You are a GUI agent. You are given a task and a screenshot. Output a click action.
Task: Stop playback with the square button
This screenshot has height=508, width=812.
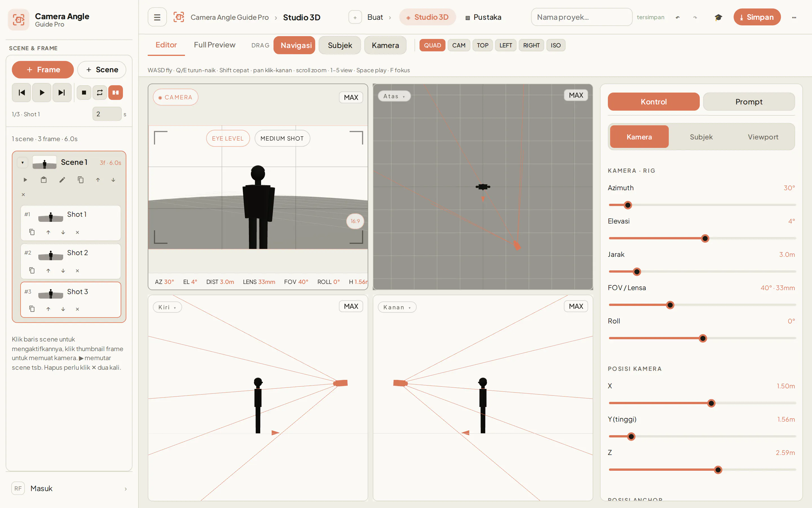point(84,92)
